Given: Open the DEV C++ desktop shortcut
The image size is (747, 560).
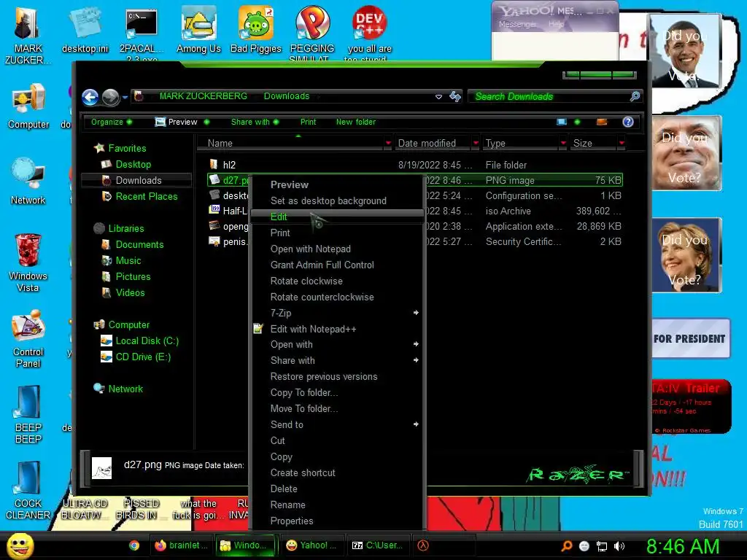Looking at the screenshot, I should click(x=369, y=34).
